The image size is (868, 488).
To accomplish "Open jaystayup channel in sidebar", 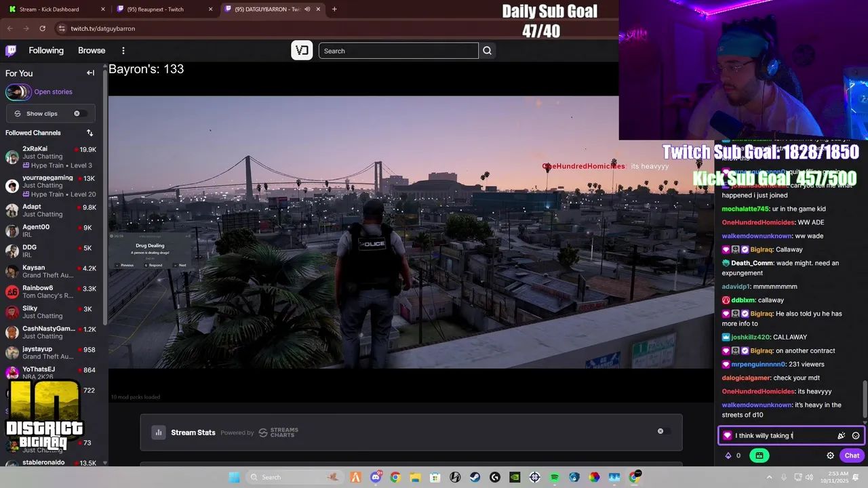I will [51, 352].
